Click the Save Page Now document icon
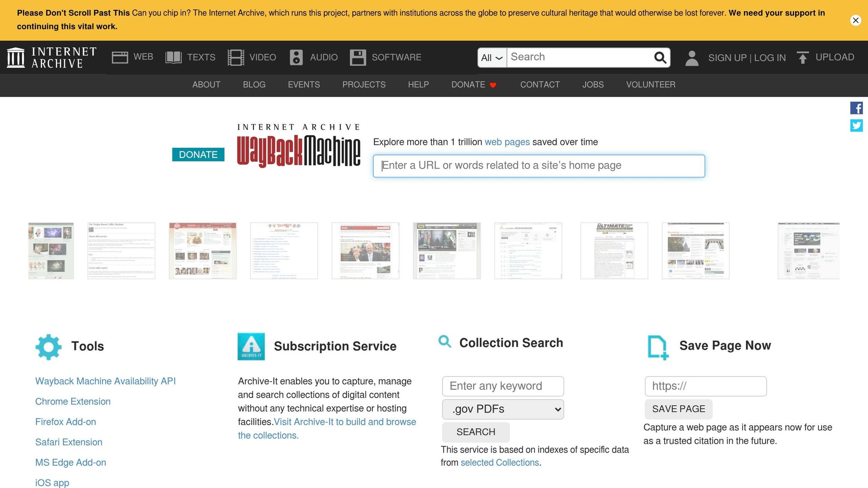868x488 pixels. coord(658,347)
